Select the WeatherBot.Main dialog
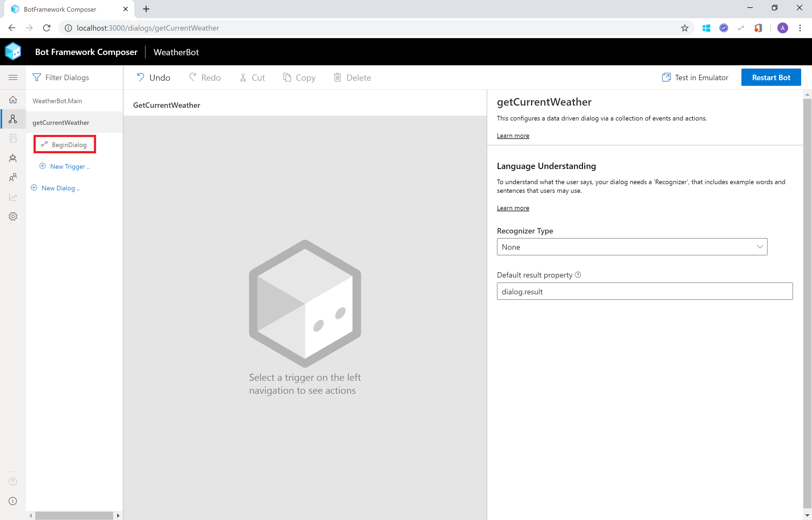Image resolution: width=812 pixels, height=520 pixels. pyautogui.click(x=74, y=101)
